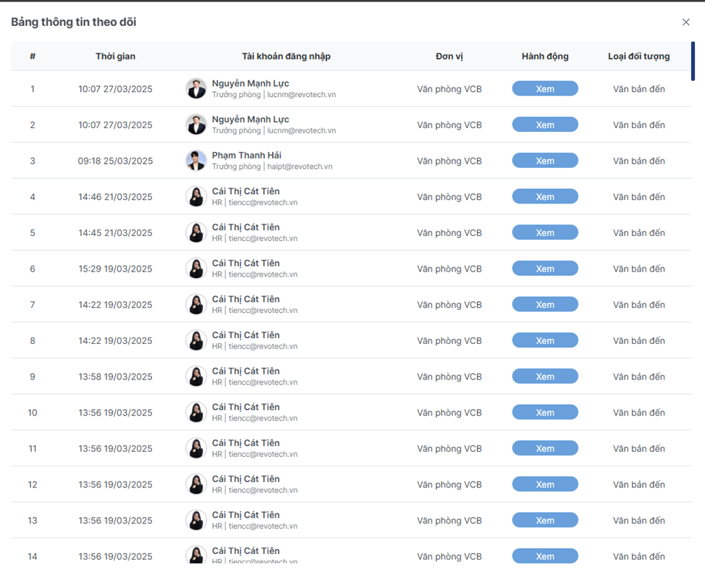This screenshot has width=705, height=588.
Task: Click Xem button in row 12
Action: click(545, 484)
